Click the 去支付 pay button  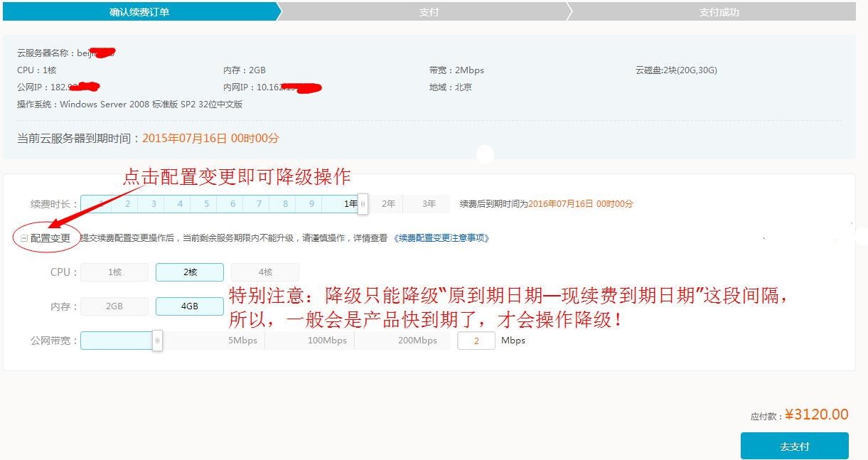pyautogui.click(x=794, y=446)
